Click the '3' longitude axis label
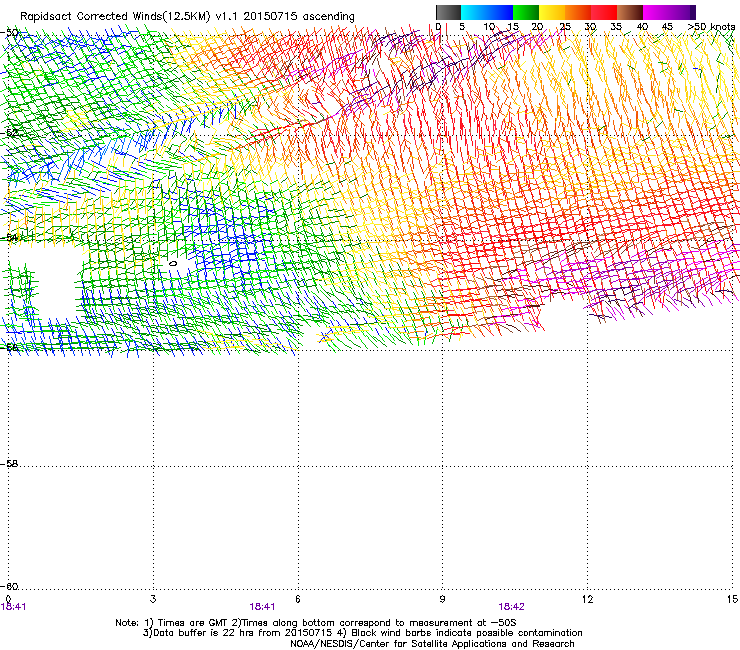The height and width of the screenshot is (650, 740). (x=153, y=599)
